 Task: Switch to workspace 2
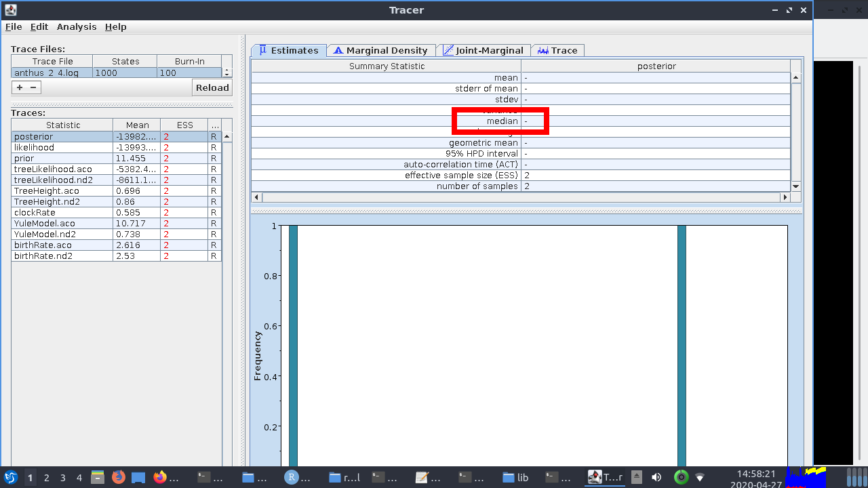(x=46, y=477)
